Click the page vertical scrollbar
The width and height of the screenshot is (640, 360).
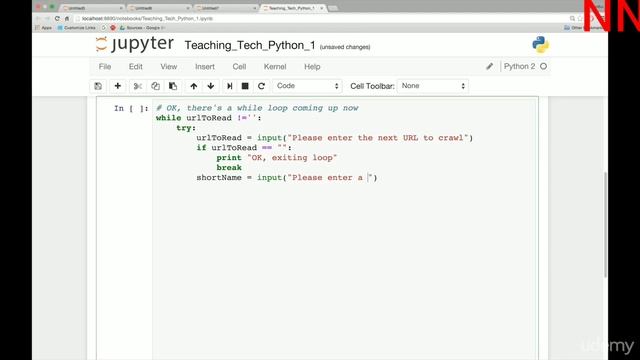pos(605,226)
